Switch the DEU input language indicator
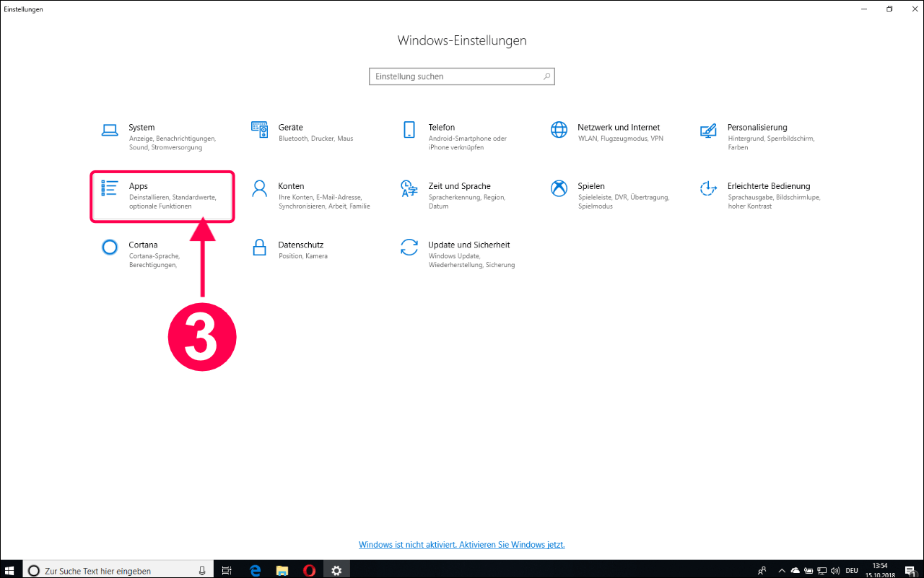The height and width of the screenshot is (578, 924). pyautogui.click(x=853, y=570)
